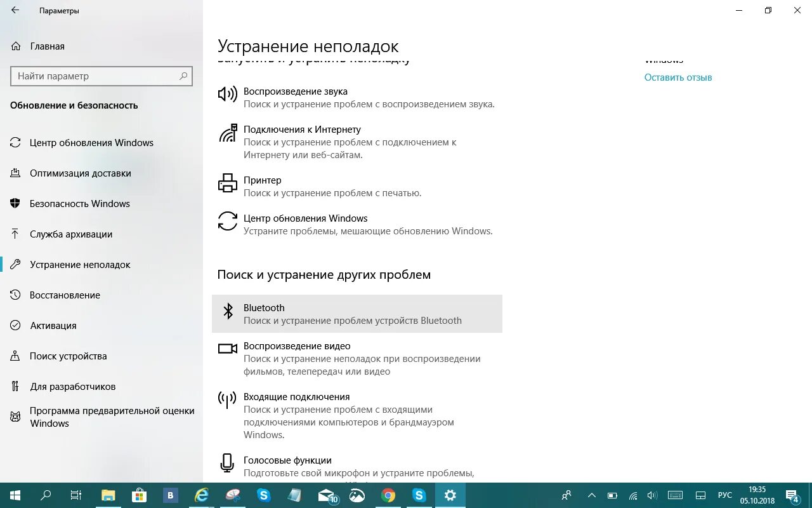The image size is (812, 508).
Task: Open Microsoft Store from taskbar
Action: point(139,495)
